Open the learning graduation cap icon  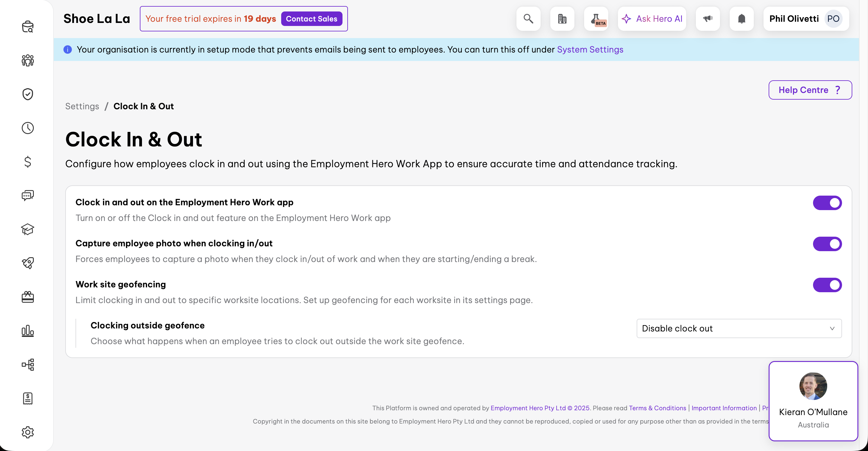click(27, 229)
